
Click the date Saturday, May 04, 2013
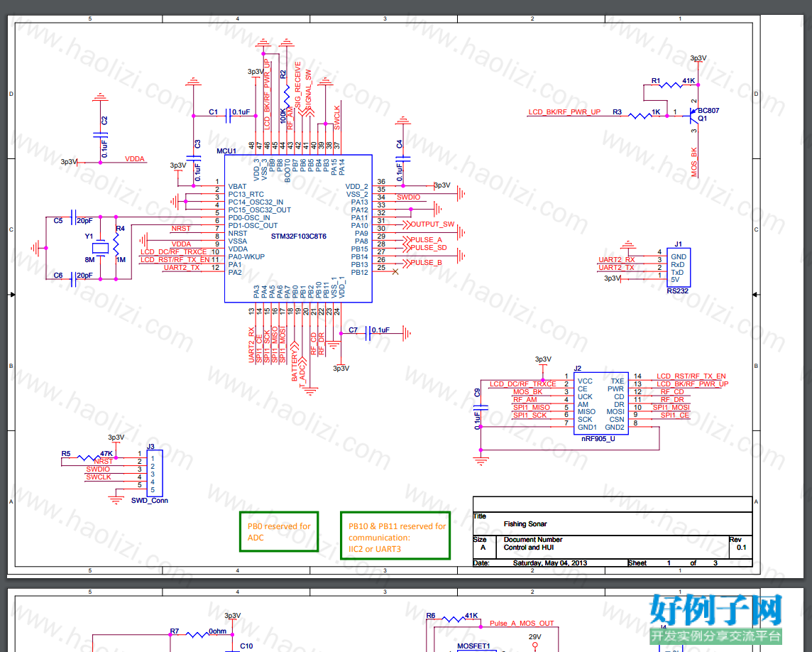point(550,563)
